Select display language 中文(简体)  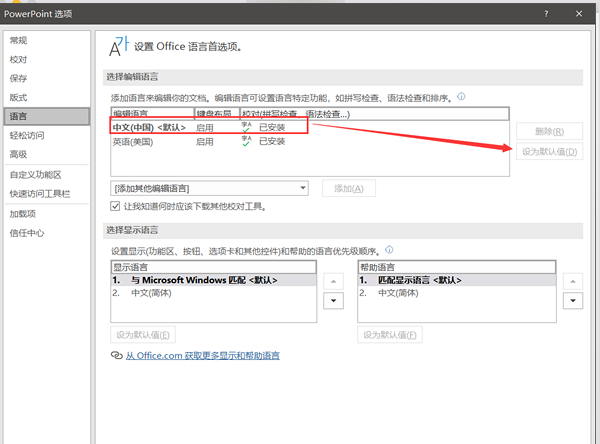[214, 293]
